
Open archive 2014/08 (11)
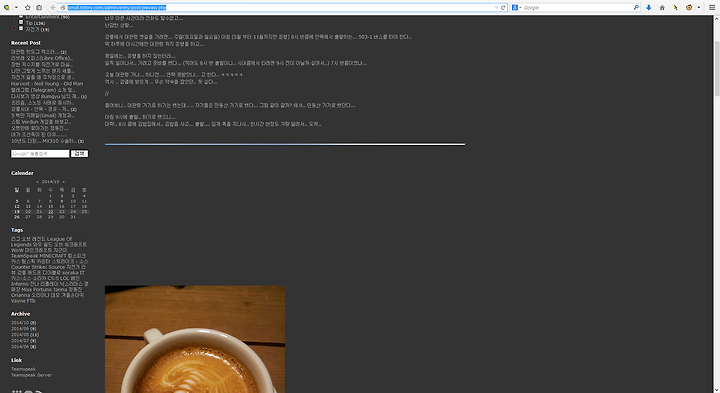pyautogui.click(x=25, y=335)
